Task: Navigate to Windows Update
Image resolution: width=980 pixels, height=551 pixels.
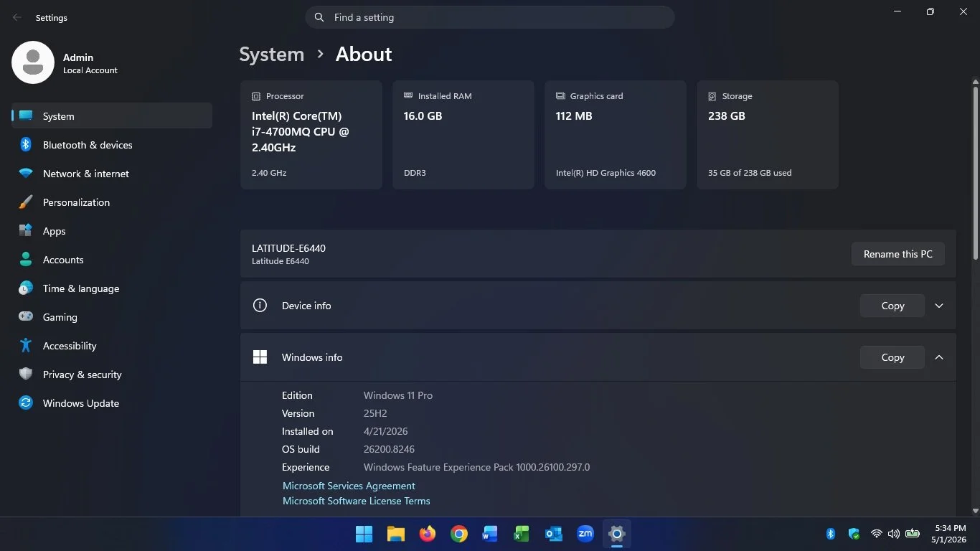Action: [x=112, y=402]
